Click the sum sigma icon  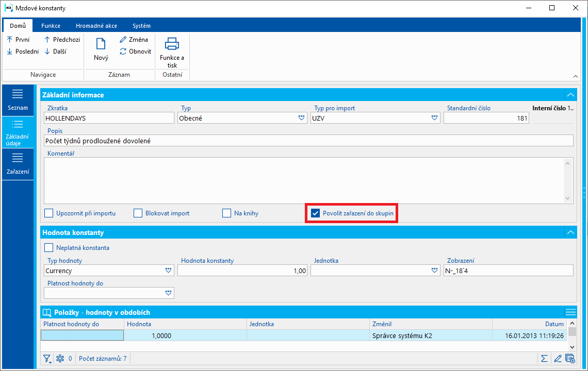pyautogui.click(x=544, y=359)
